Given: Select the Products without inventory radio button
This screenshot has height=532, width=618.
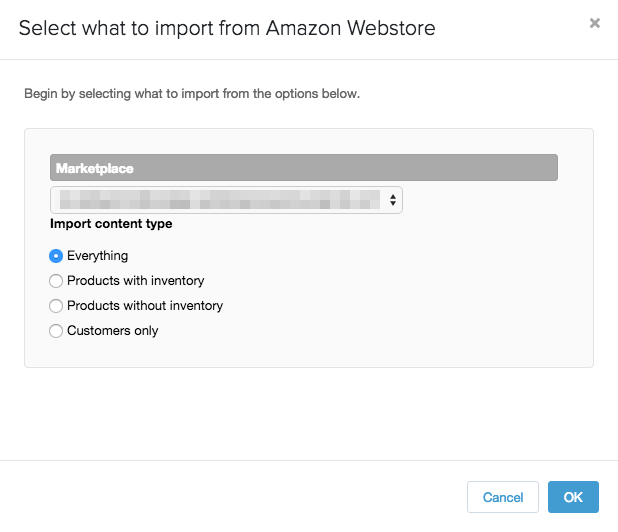Looking at the screenshot, I should (56, 306).
